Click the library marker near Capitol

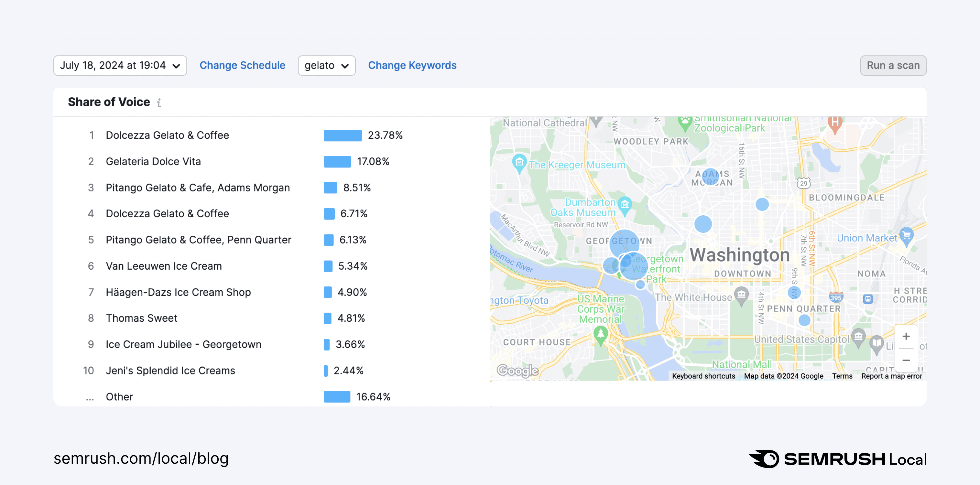(877, 345)
